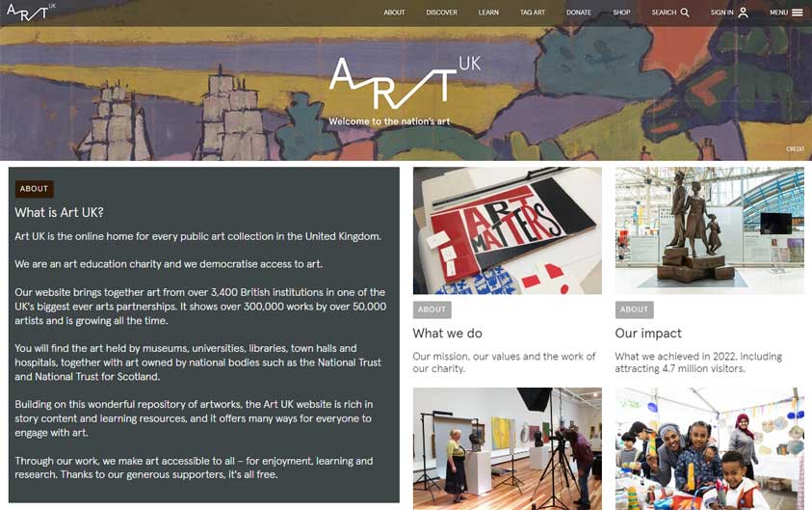Click the bronze statue station thumbnail

[710, 230]
